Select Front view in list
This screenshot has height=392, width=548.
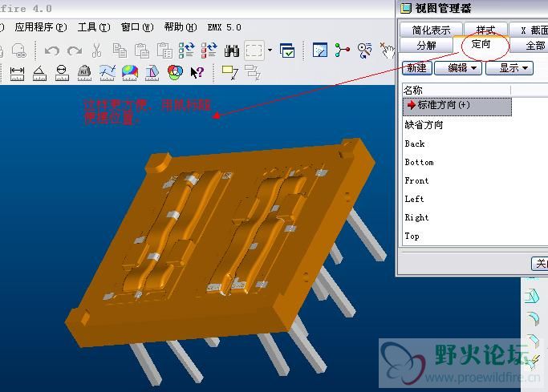[x=416, y=180]
